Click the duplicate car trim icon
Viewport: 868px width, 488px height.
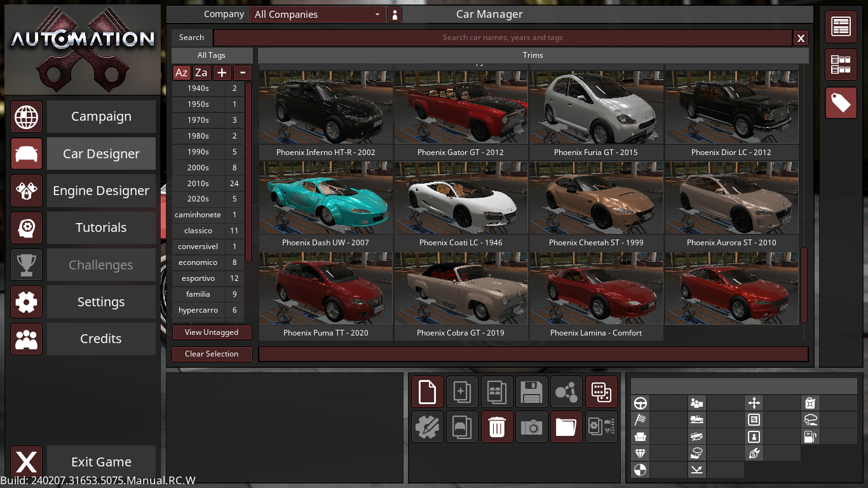(462, 427)
